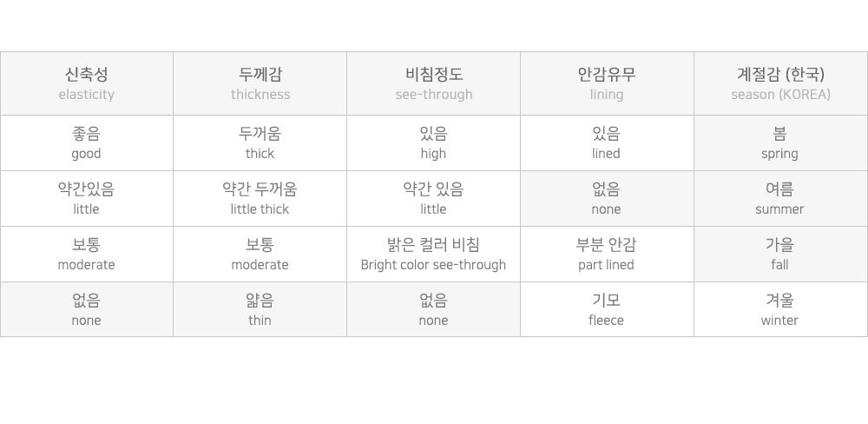This screenshot has height=424, width=868.
Task: Click the 'thin' thickness cell
Action: click(260, 309)
